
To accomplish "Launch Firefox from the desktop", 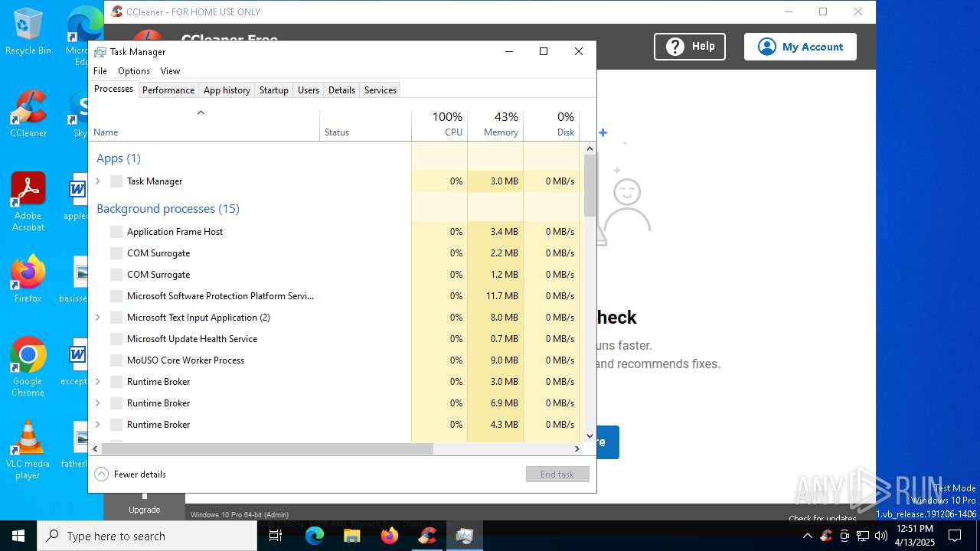I will coord(28,279).
